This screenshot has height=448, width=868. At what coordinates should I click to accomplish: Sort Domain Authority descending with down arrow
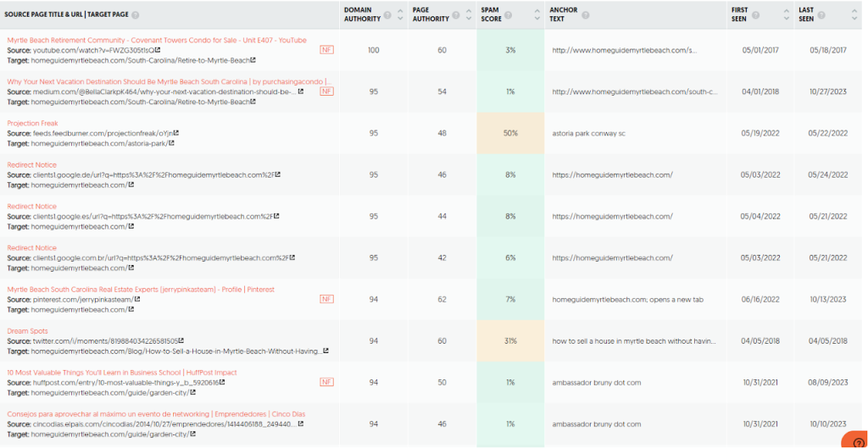click(x=400, y=19)
